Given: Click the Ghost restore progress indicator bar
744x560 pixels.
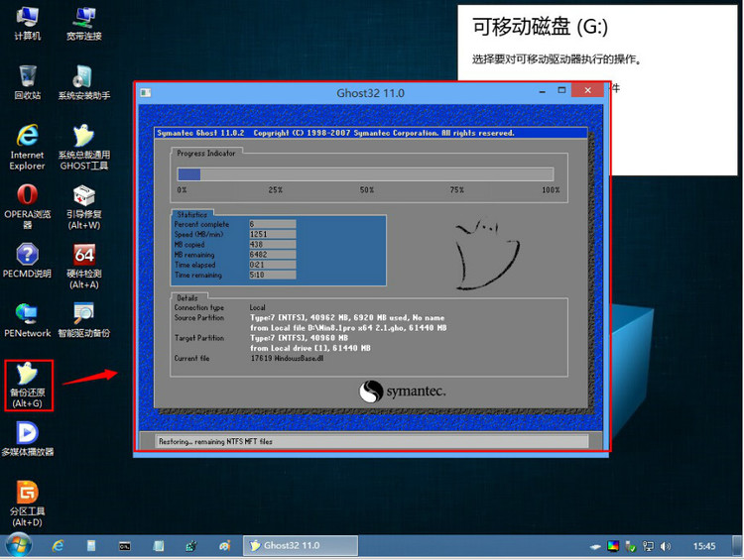Looking at the screenshot, I should (x=366, y=174).
